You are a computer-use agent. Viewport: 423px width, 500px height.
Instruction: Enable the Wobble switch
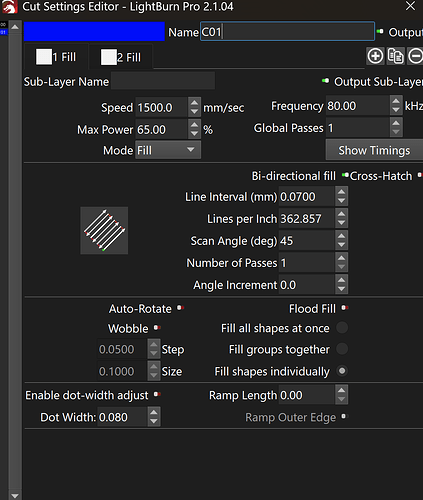[x=157, y=328]
